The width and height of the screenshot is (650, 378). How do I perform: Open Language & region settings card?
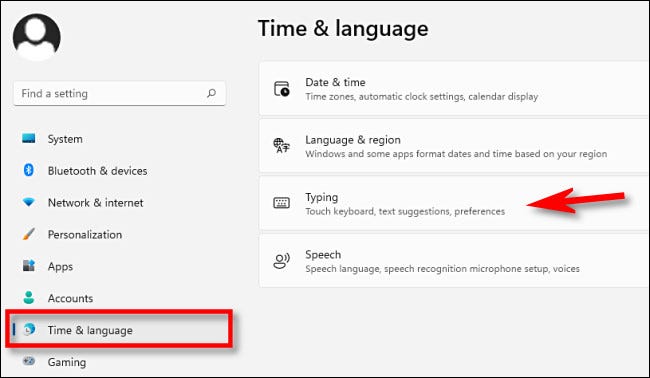454,146
